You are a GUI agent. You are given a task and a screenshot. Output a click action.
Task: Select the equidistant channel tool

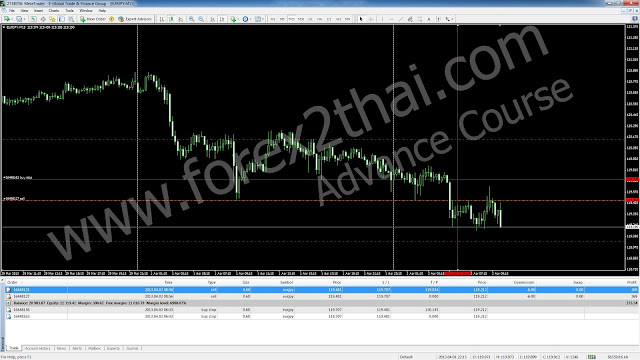click(x=410, y=19)
